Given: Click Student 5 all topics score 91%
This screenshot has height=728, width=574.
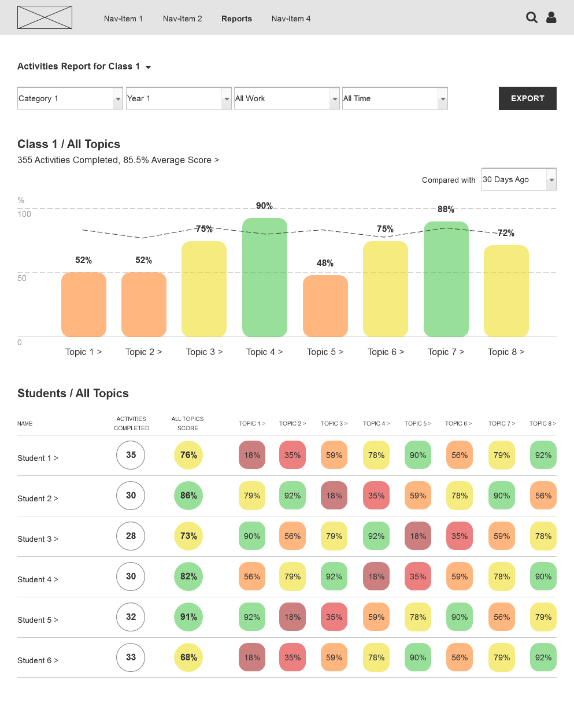Looking at the screenshot, I should click(188, 617).
